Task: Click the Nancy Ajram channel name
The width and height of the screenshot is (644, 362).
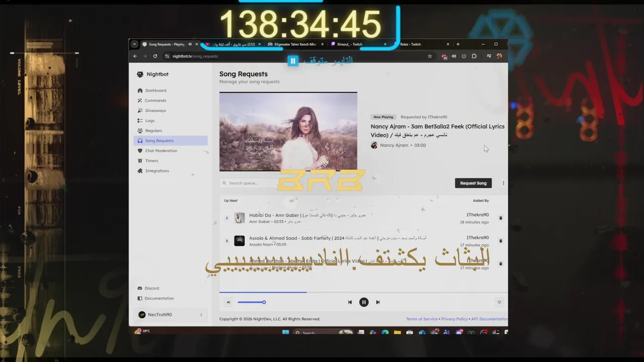Action: [394, 145]
